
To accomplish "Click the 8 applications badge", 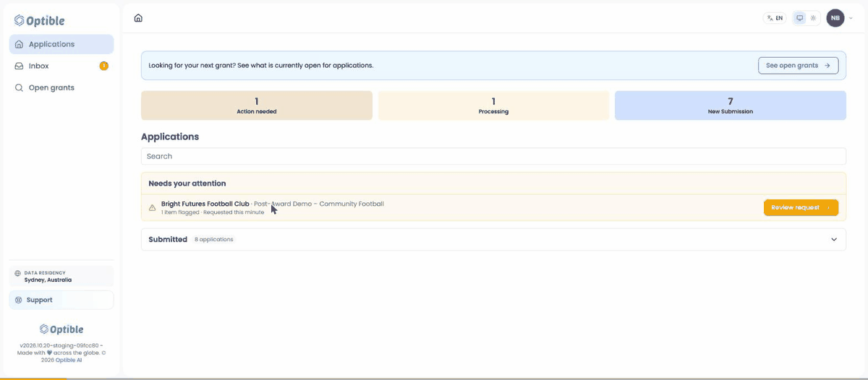I will tap(213, 239).
